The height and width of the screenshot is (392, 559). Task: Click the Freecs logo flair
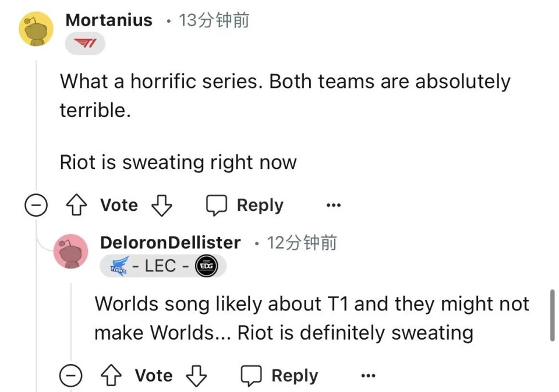point(120,267)
